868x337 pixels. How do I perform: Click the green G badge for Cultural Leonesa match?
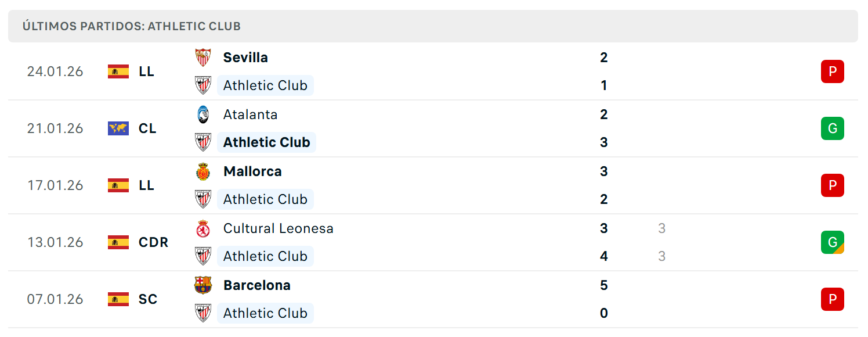pyautogui.click(x=833, y=242)
